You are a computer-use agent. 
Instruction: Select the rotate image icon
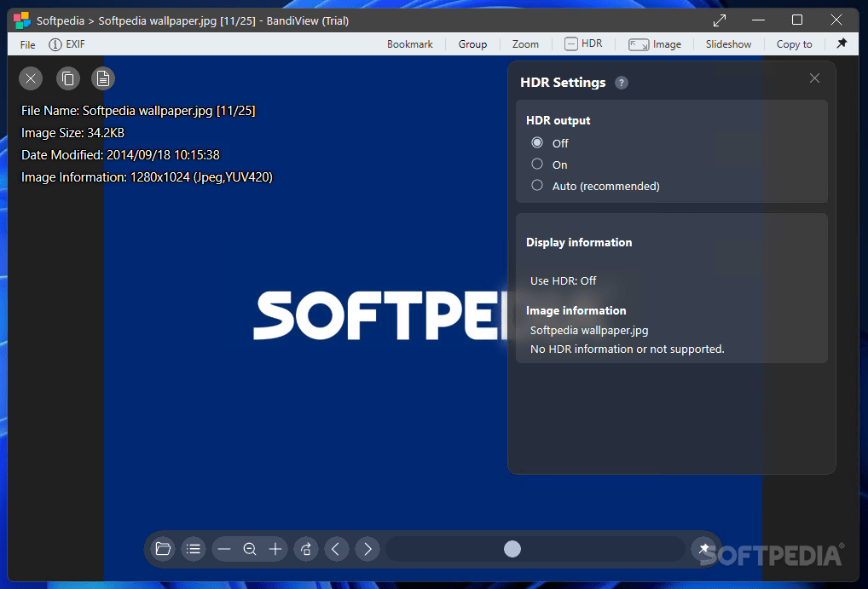point(306,549)
